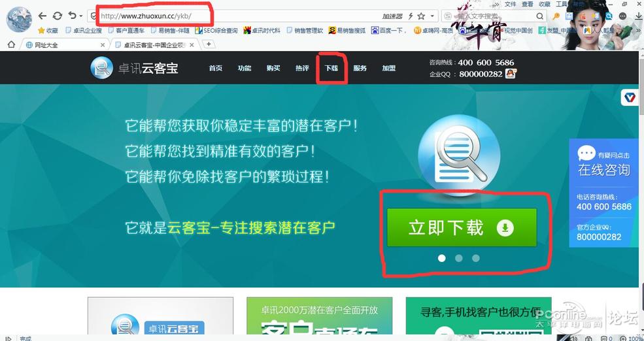Open the 卓讯2000万潜在客户全面开放 promo card
Image resolution: width=644 pixels, height=341 pixels.
320,316
